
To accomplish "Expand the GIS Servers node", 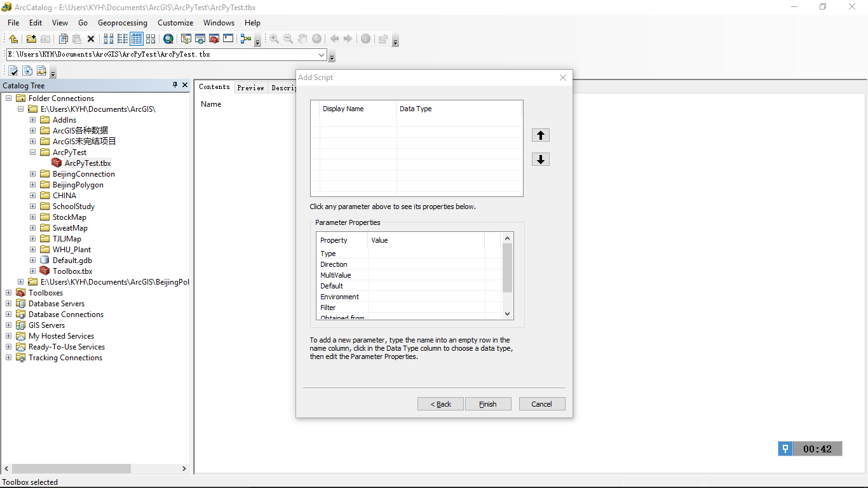I will [9, 325].
